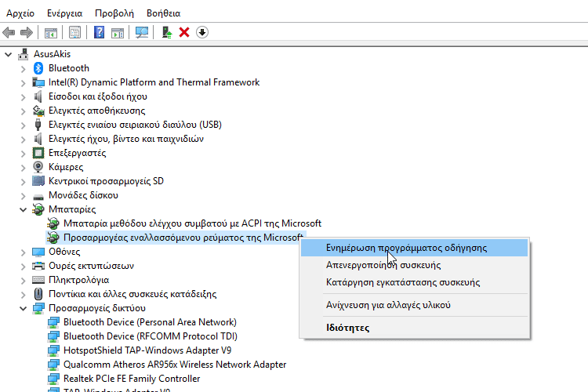The image size is (588, 392).
Task: Select the AsusAkis computer icon
Action: (24, 54)
